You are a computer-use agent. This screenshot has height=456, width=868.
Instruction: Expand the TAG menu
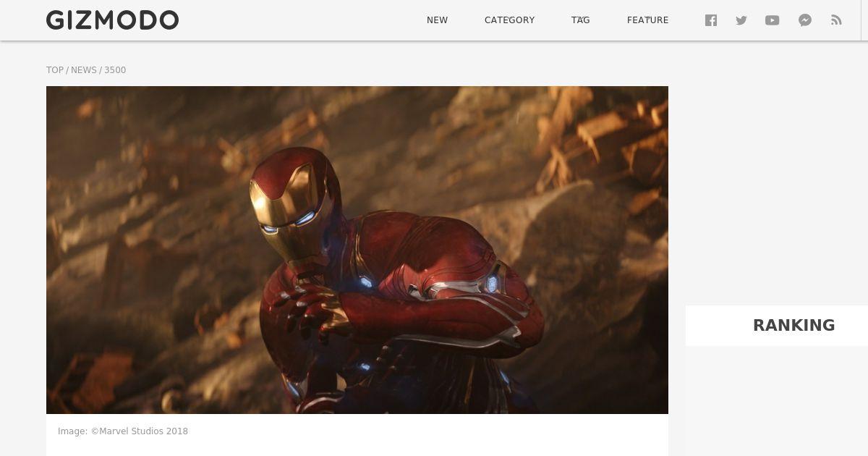[581, 20]
